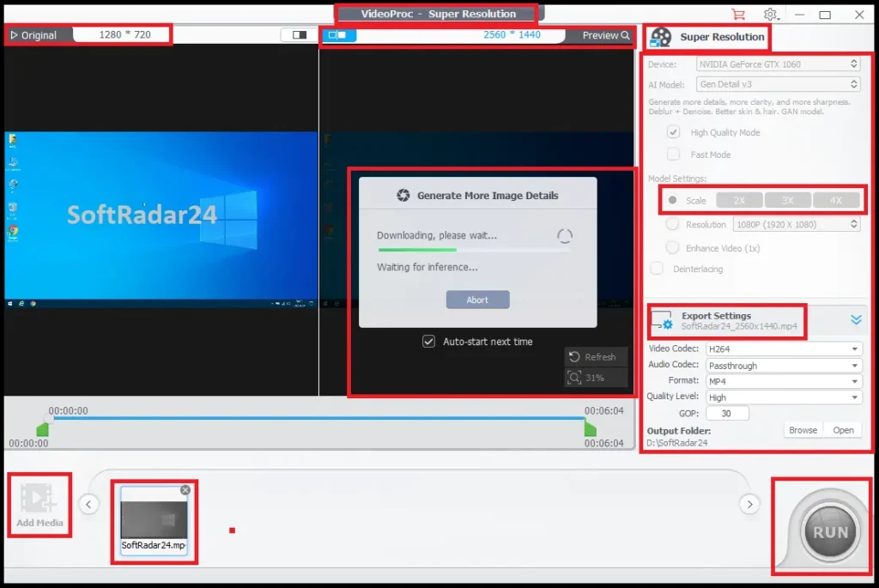The width and height of the screenshot is (879, 588).
Task: Click the Refresh preview button
Action: point(596,356)
